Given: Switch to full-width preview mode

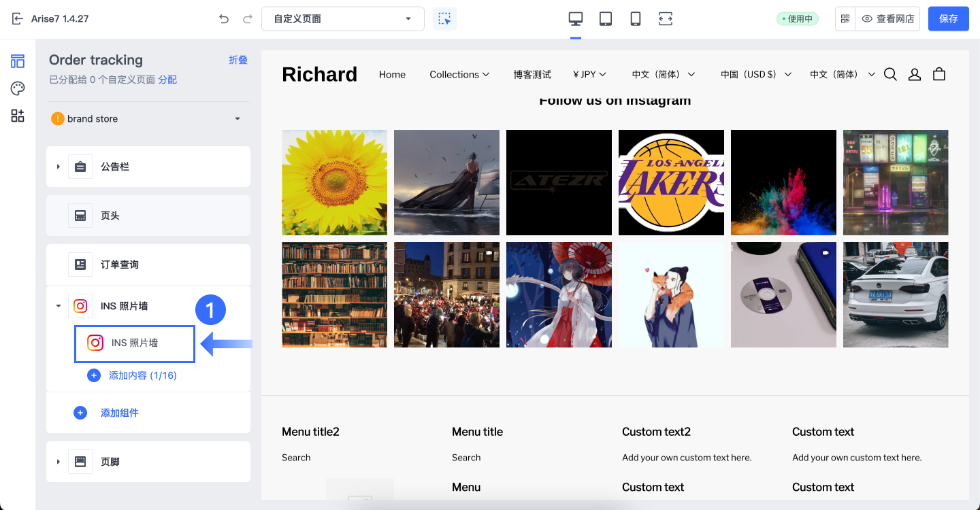Looking at the screenshot, I should [x=666, y=19].
